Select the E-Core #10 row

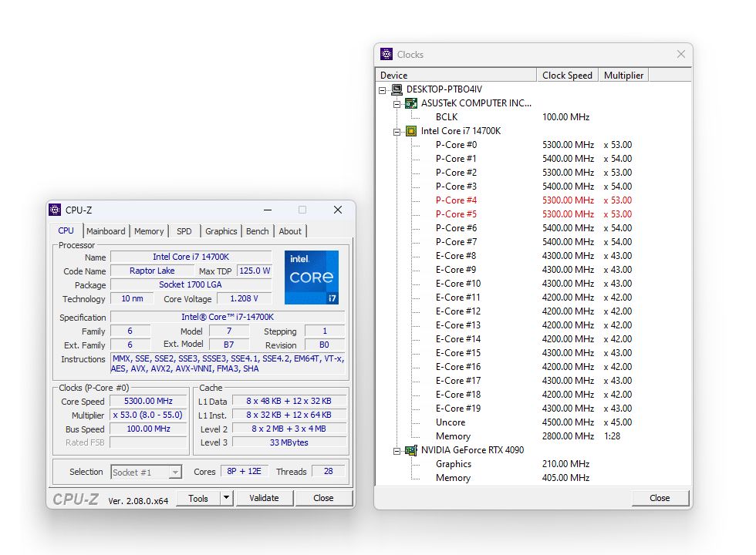[533, 284]
